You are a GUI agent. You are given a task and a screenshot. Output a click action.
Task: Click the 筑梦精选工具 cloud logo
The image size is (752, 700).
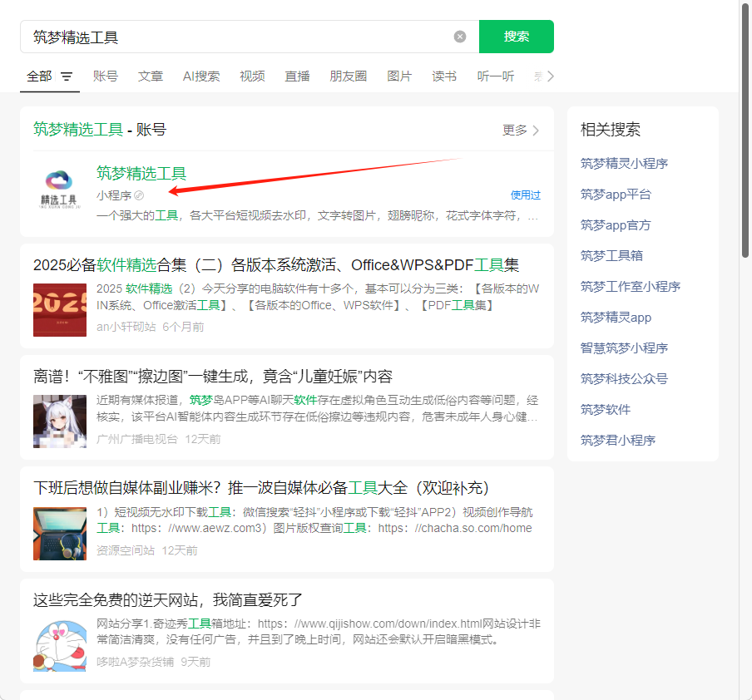(x=59, y=190)
